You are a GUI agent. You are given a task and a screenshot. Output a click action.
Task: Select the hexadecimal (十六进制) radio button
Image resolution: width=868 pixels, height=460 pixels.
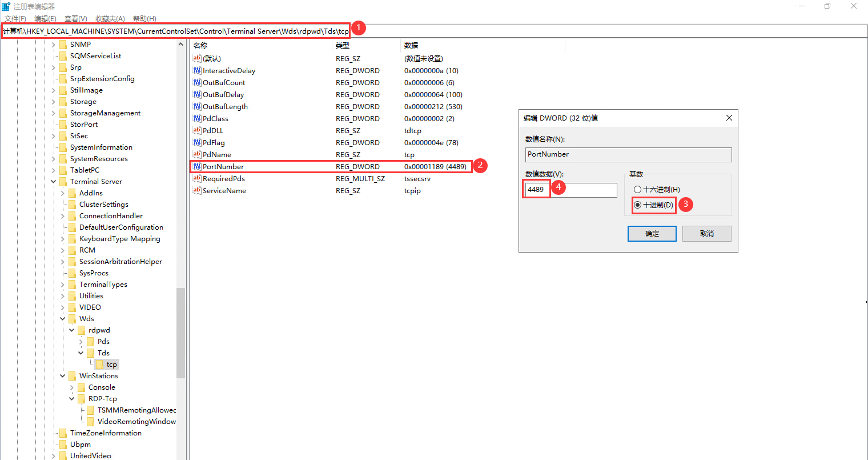(637, 190)
